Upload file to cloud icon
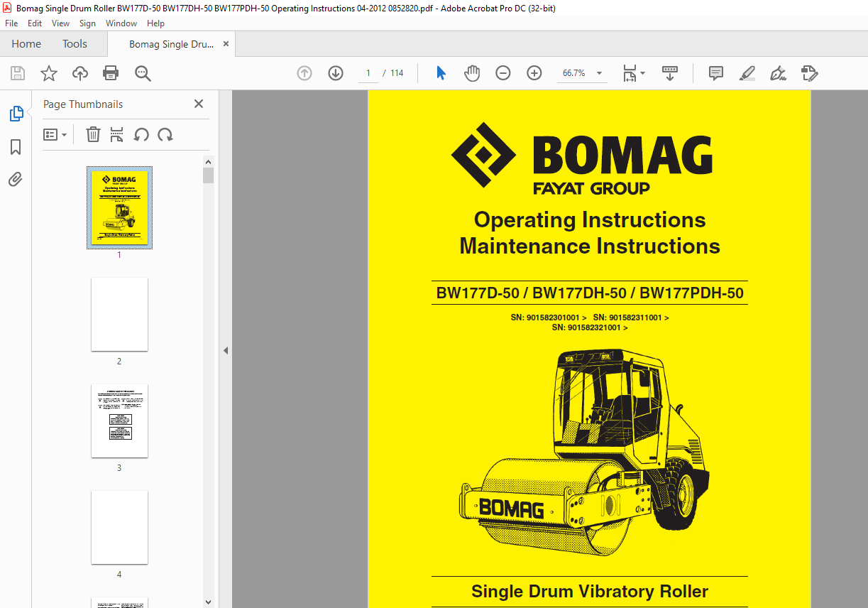Screen dimensions: 868x608 pyautogui.click(x=80, y=73)
